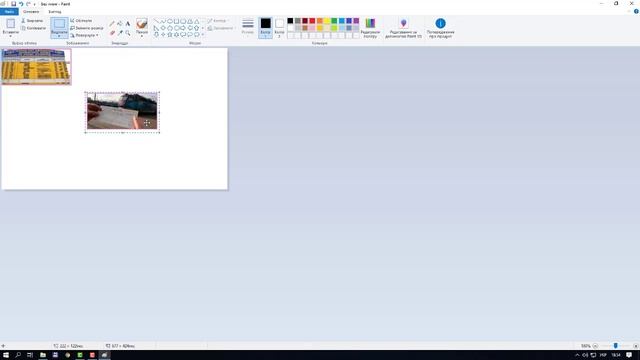The height and width of the screenshot is (360, 640).
Task: Select the Color picker eyedropper tool
Action: (120, 33)
